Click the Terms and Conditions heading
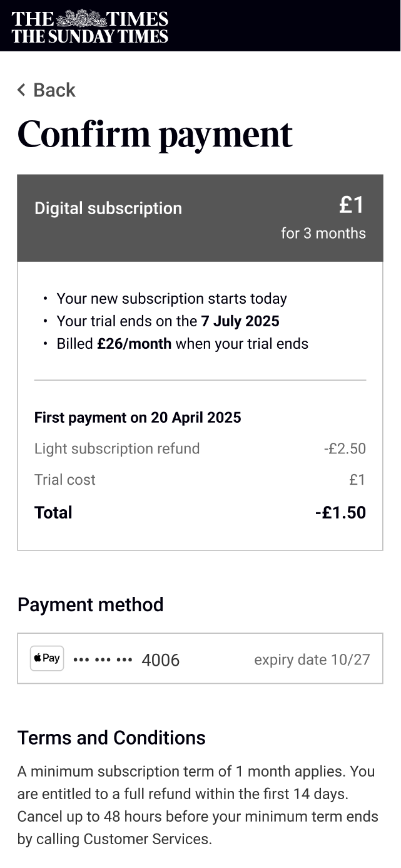Image resolution: width=401 pixels, height=868 pixels. (111, 738)
